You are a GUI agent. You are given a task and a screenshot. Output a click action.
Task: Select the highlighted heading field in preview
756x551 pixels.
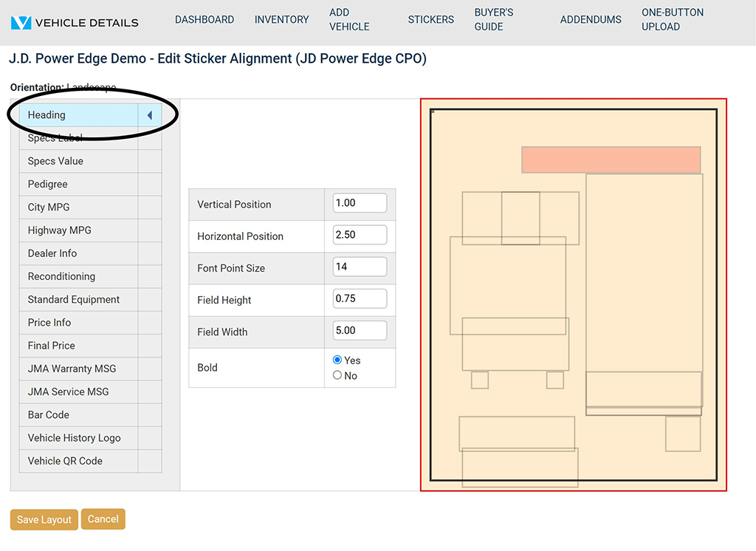611,160
